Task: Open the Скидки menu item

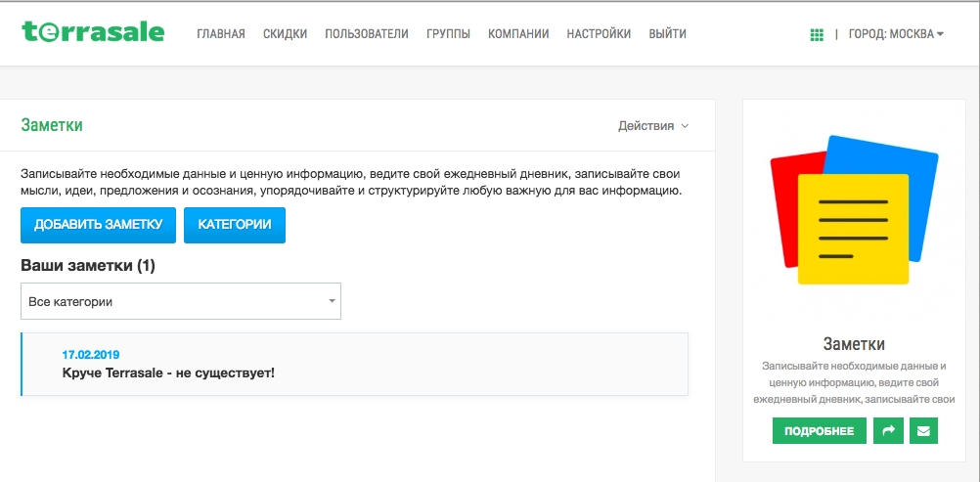Action: 285,34
